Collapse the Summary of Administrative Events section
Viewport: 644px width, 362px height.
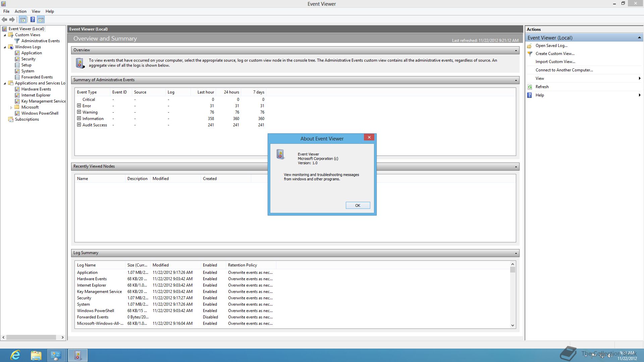click(516, 80)
